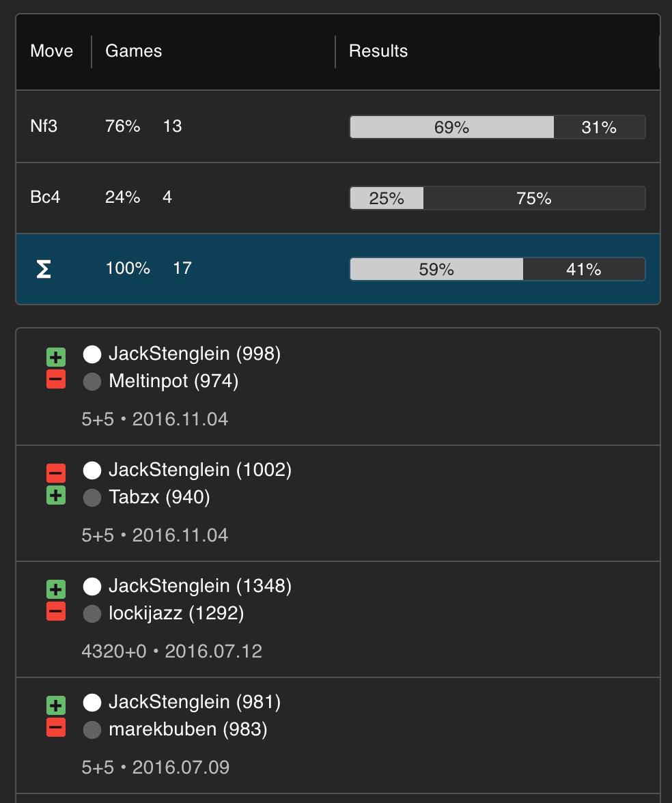This screenshot has height=803, width=672.
Task: Click the green plus icon beside Tabzx
Action: 56,496
